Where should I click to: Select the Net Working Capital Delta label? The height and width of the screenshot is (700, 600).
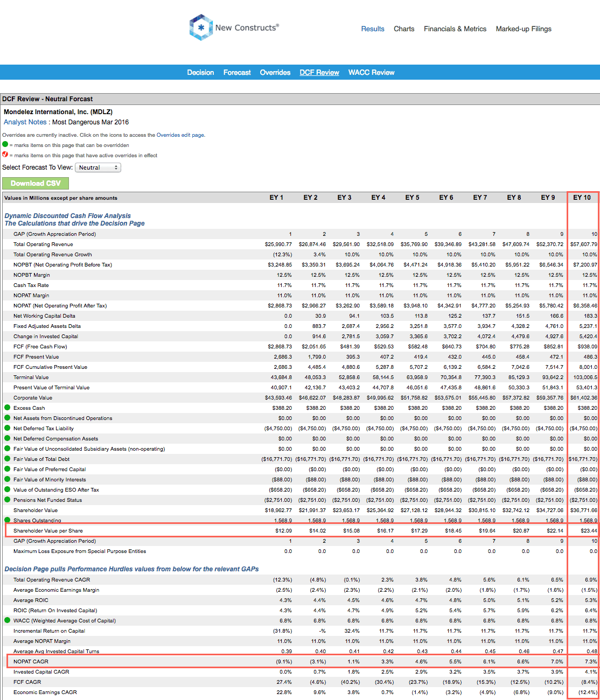(x=44, y=316)
